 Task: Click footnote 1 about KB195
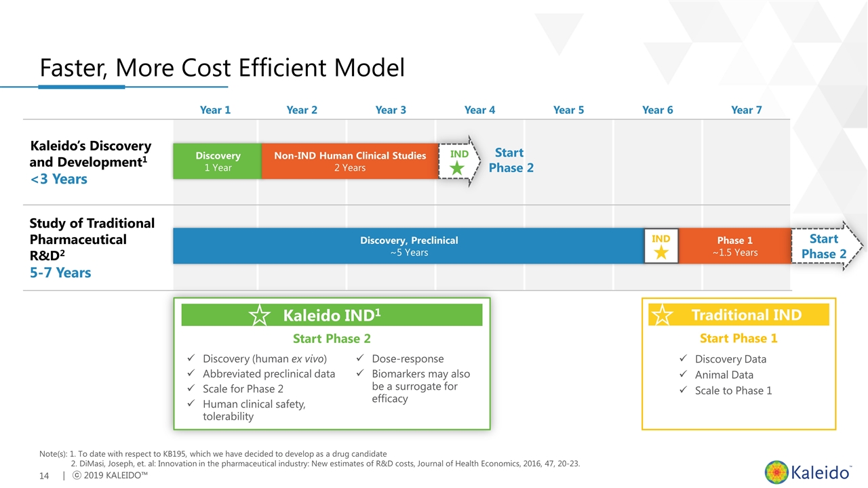coord(228,453)
